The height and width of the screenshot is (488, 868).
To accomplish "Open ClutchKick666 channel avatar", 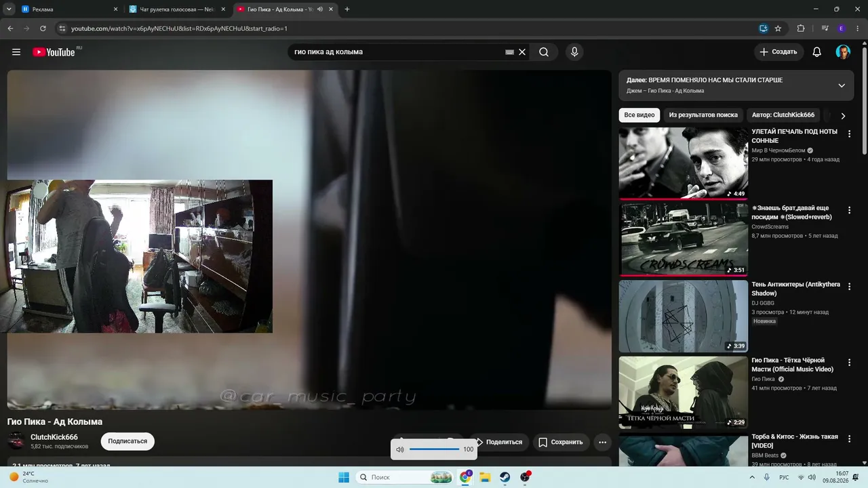I will [16, 441].
